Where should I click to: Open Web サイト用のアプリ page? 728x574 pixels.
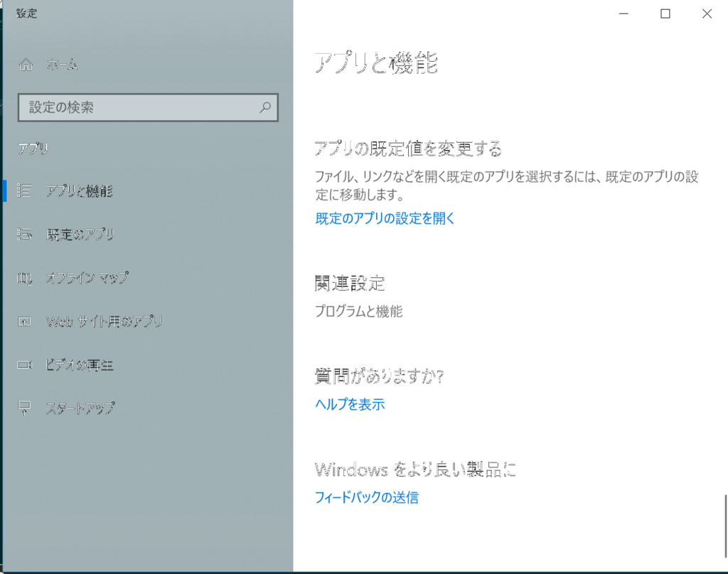click(x=104, y=321)
